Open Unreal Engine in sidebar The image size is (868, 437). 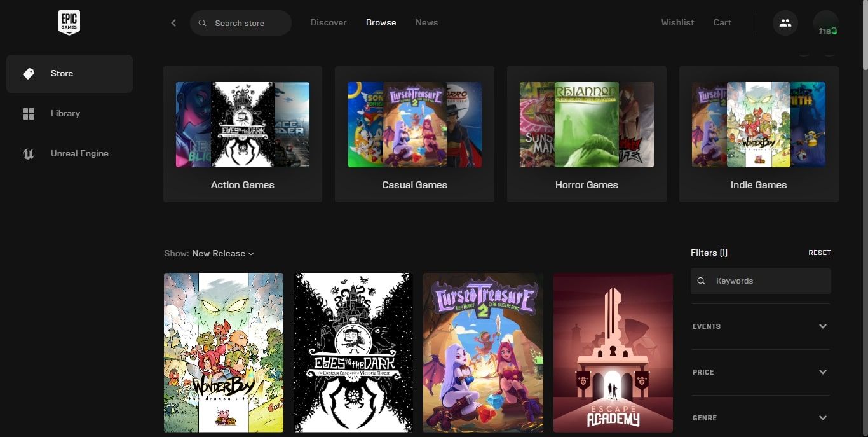(x=69, y=154)
